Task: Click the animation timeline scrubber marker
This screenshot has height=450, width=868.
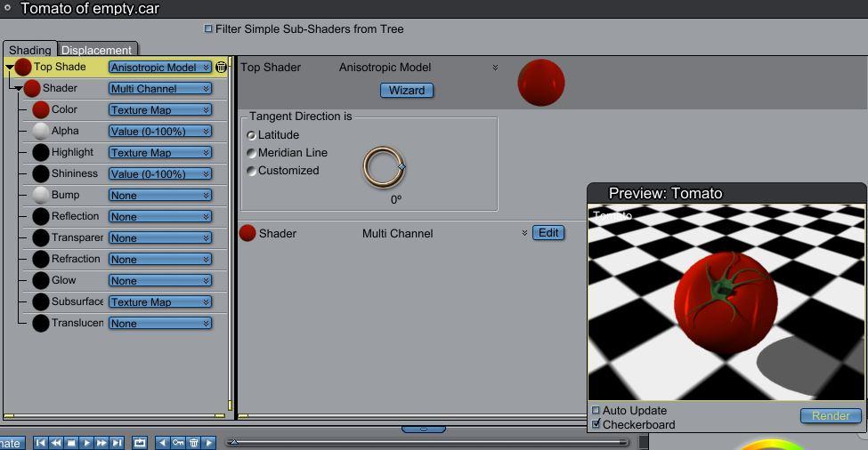Action: pos(234,442)
